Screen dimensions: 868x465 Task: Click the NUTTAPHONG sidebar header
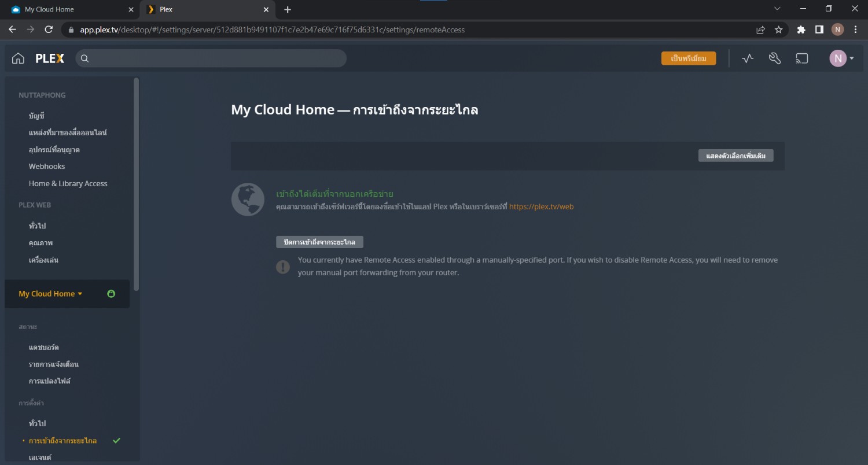(42, 95)
